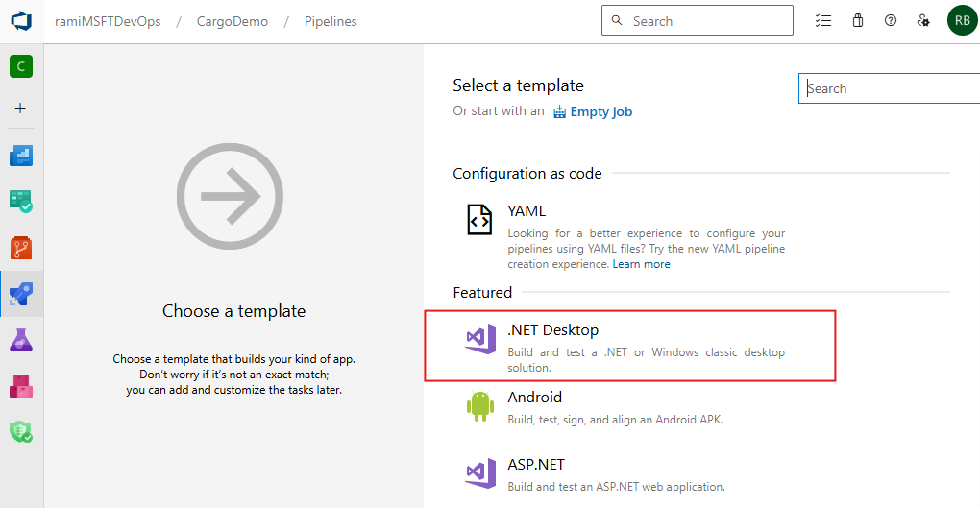
Task: Click the Featured section heading
Action: click(482, 293)
